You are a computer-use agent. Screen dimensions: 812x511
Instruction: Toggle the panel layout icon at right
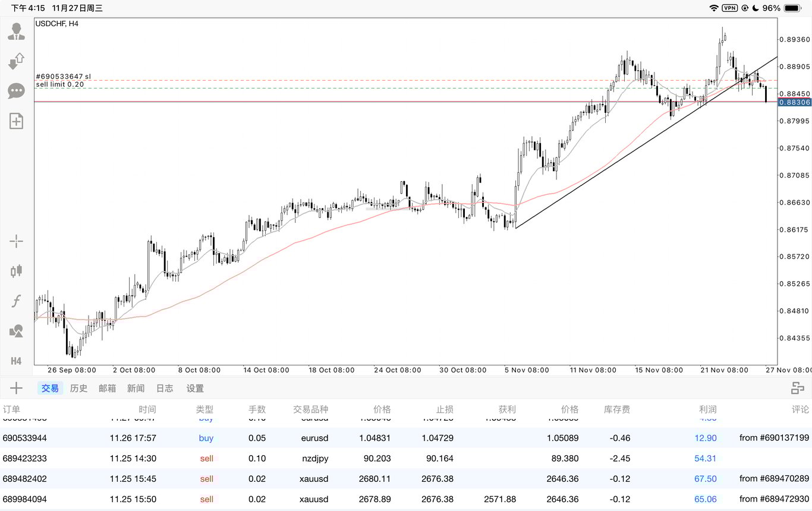797,389
